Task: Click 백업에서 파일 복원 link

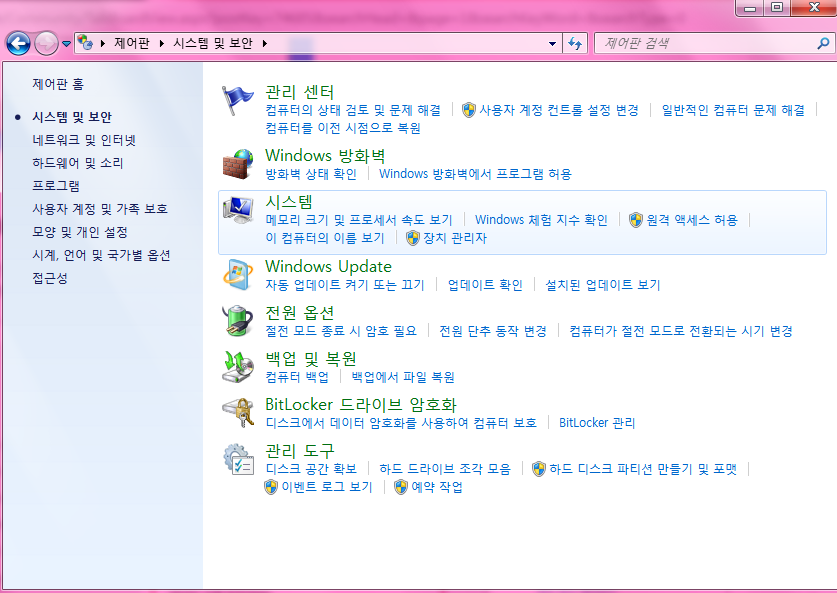Action: [x=403, y=377]
